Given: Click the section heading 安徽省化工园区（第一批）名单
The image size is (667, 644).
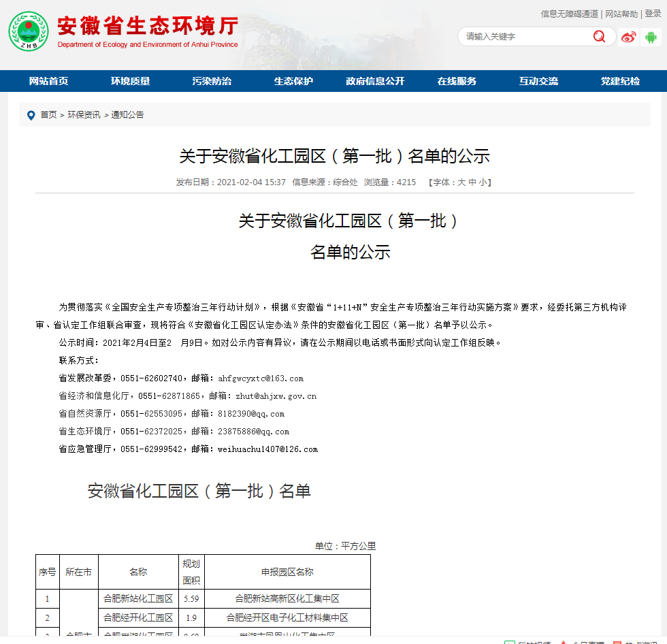Looking at the screenshot, I should click(199, 491).
